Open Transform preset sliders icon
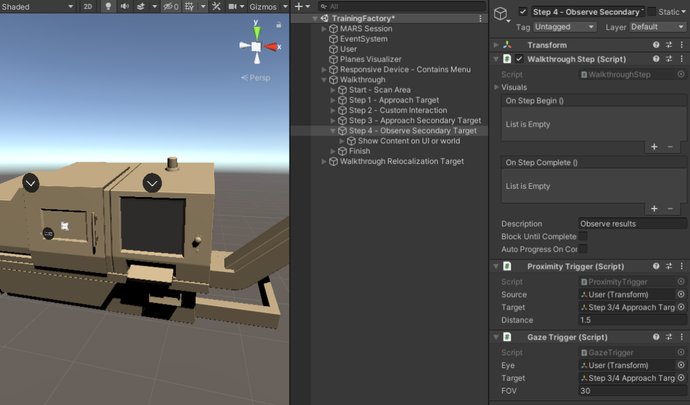The height and width of the screenshot is (405, 690). click(x=669, y=45)
